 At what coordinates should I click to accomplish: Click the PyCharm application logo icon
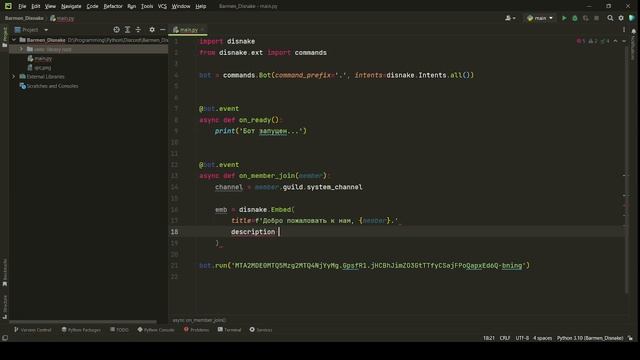[x=8, y=6]
